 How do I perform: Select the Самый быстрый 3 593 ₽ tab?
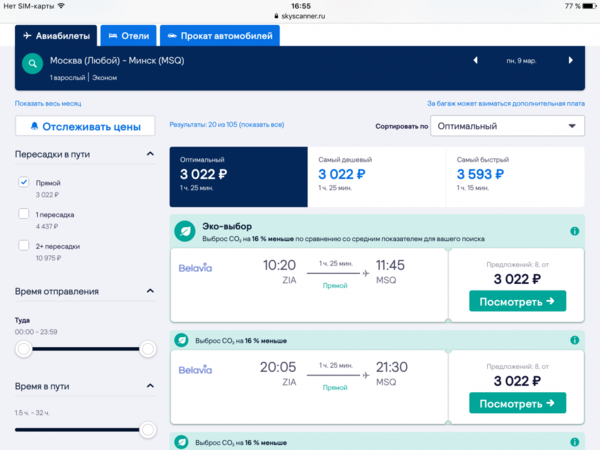pyautogui.click(x=515, y=177)
